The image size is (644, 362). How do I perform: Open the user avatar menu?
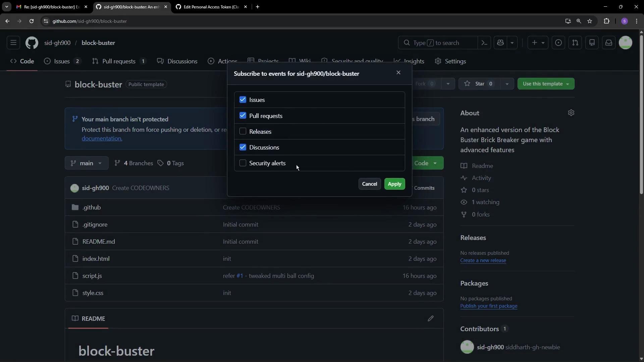pyautogui.click(x=626, y=43)
